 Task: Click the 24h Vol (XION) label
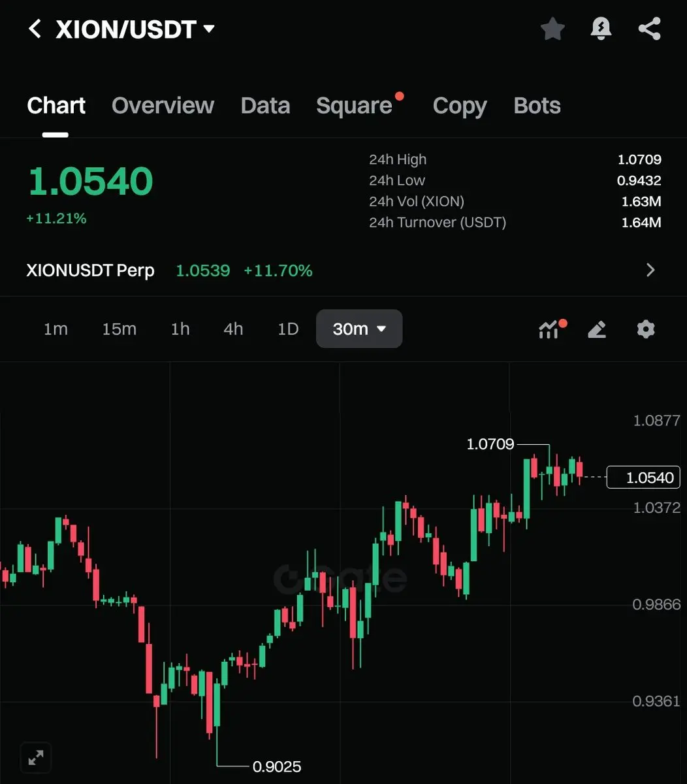click(x=417, y=201)
